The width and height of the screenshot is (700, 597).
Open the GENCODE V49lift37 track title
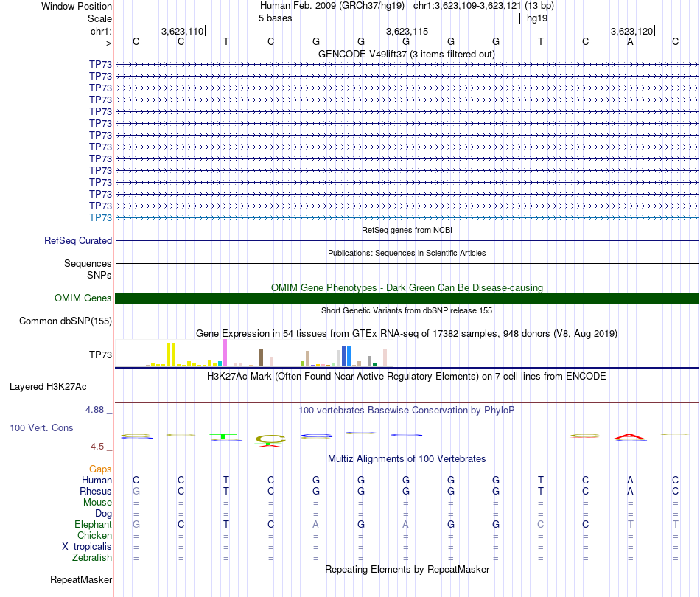tap(407, 54)
